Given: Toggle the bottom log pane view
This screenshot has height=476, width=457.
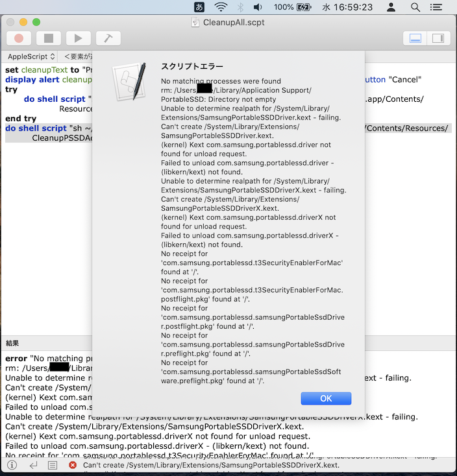Looking at the screenshot, I should click(415, 38).
